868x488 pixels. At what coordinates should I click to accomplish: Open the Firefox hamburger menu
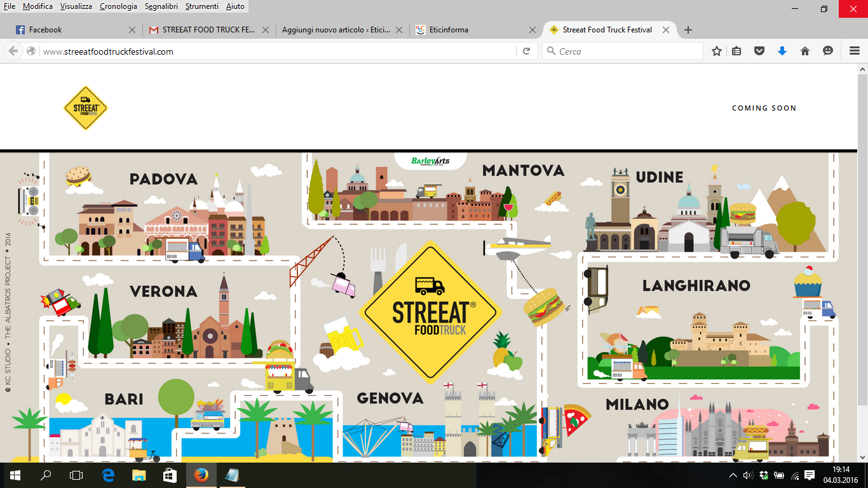click(x=855, y=51)
